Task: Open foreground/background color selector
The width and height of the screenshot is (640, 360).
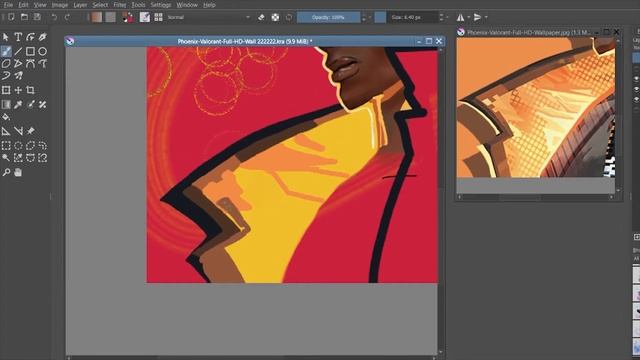Action: point(128,17)
